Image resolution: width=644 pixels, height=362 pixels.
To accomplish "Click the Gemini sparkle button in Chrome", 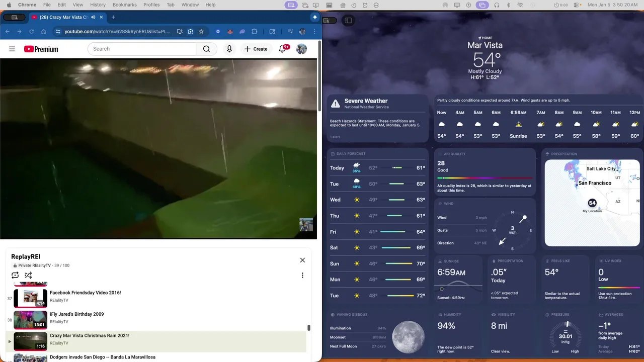I will [x=315, y=17].
